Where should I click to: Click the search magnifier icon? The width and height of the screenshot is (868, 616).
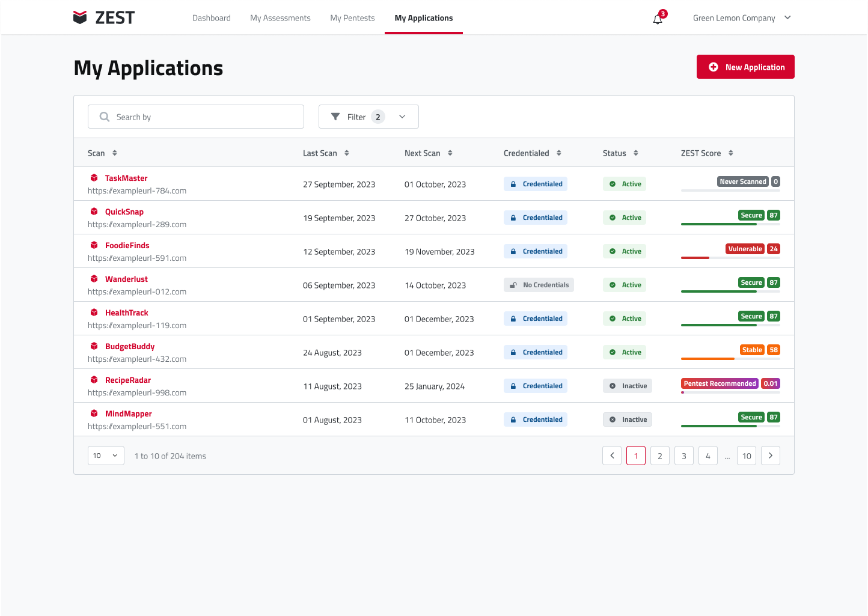(x=105, y=117)
